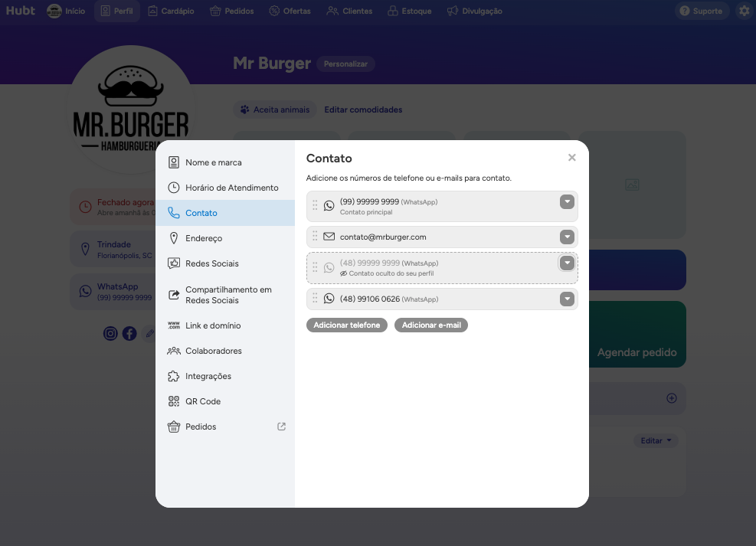Click drag handle of hidden (48) 99999 9999 row
Screen dimensions: 756x546
point(315,267)
